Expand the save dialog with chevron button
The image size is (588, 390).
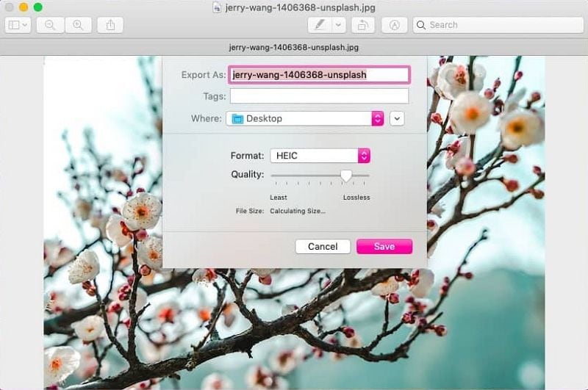coord(397,118)
